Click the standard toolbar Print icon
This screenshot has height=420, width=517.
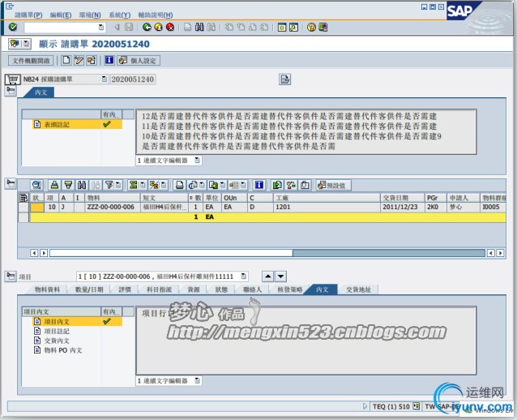(x=188, y=27)
